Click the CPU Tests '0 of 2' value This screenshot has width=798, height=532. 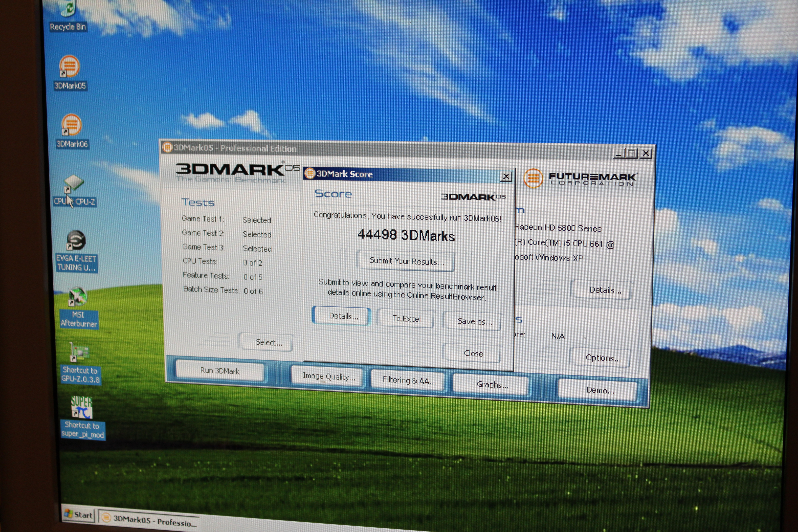(252, 263)
